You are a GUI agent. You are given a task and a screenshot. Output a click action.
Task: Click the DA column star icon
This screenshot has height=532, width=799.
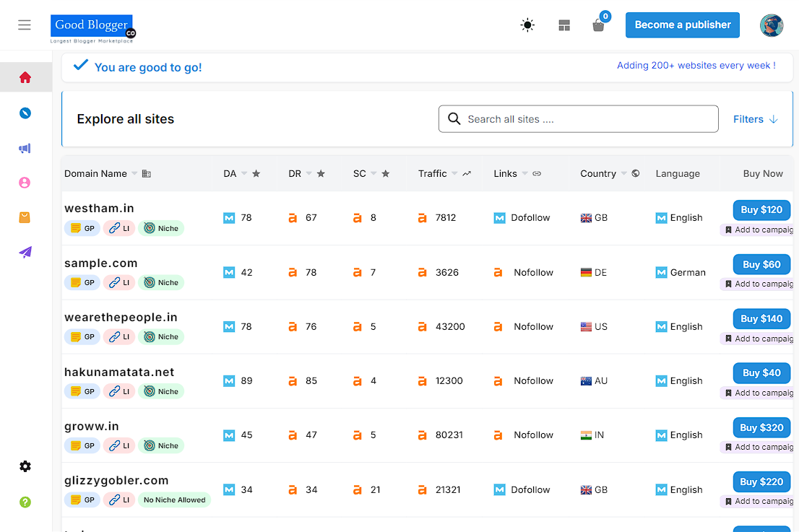click(256, 173)
